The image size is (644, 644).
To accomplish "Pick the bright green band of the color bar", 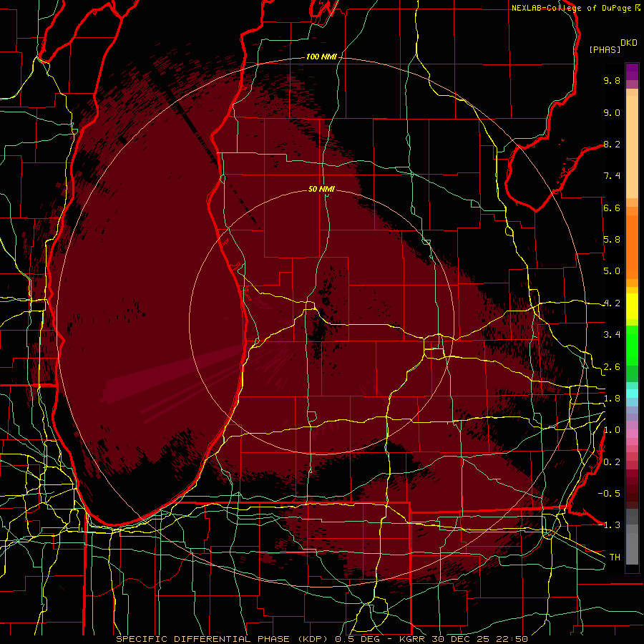I will pyautogui.click(x=632, y=346).
